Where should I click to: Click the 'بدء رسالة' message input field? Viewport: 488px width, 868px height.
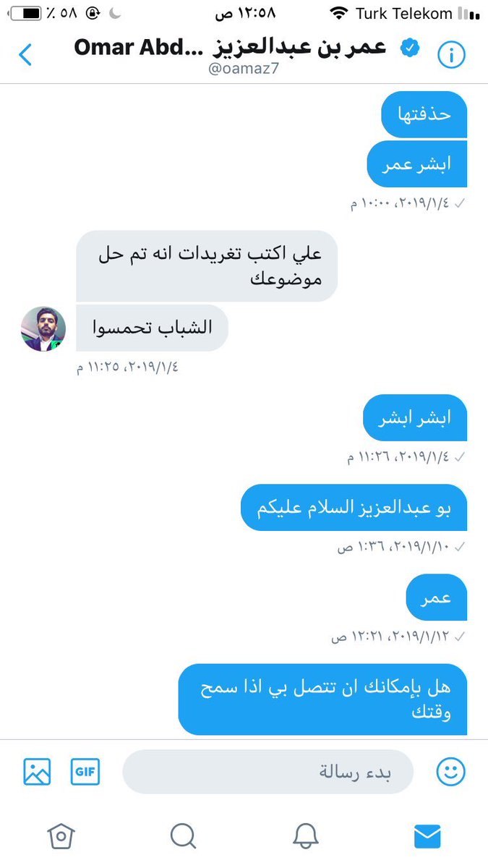(x=268, y=772)
